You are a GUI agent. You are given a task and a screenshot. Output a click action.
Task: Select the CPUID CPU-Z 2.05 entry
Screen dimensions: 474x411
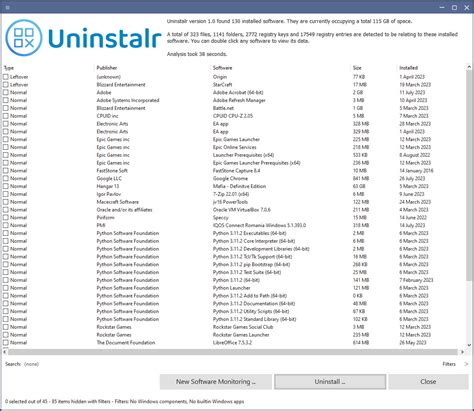coord(233,116)
